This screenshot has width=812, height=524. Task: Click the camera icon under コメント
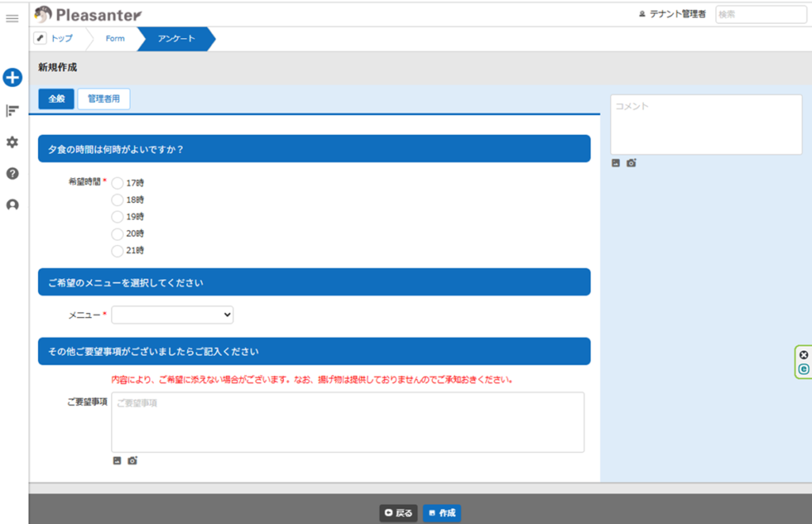coord(631,163)
